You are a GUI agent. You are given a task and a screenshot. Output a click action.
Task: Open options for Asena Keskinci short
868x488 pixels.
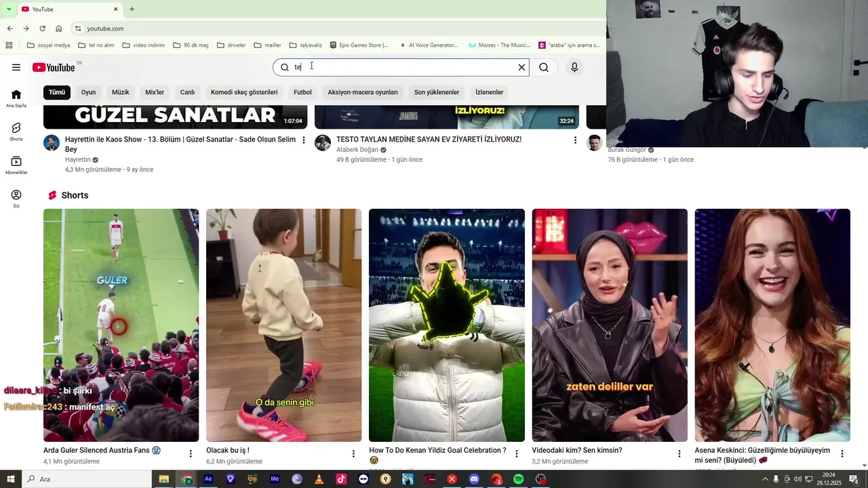point(842,454)
